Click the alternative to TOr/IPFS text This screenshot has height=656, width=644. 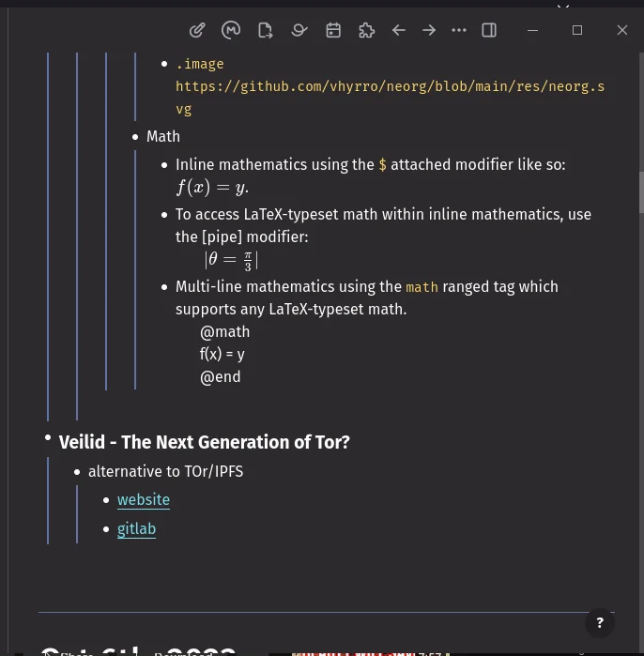tap(166, 472)
